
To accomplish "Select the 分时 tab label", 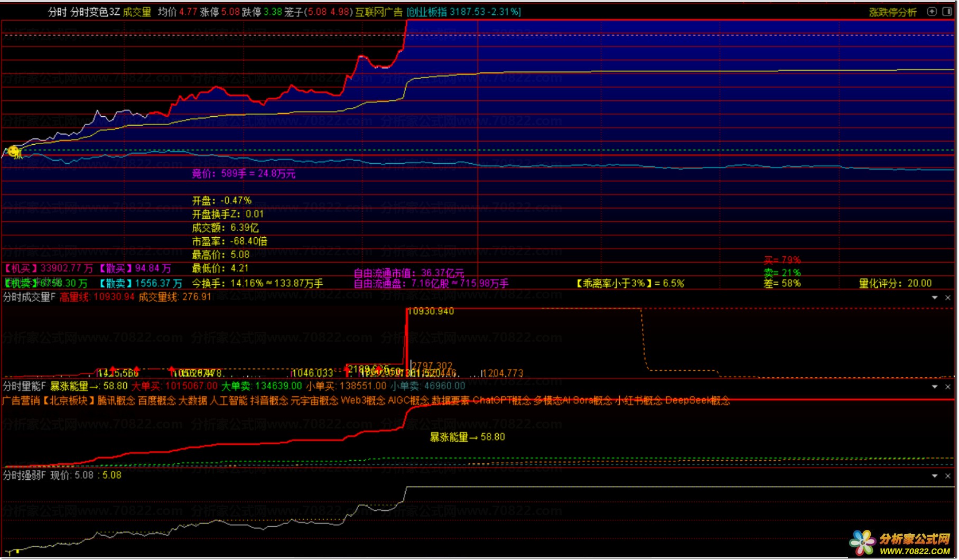I will pos(57,12).
